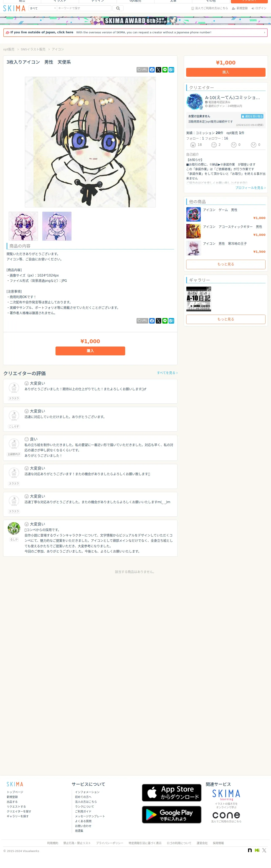Open 特定商取引法に基づく表示 footer link

(x=145, y=843)
